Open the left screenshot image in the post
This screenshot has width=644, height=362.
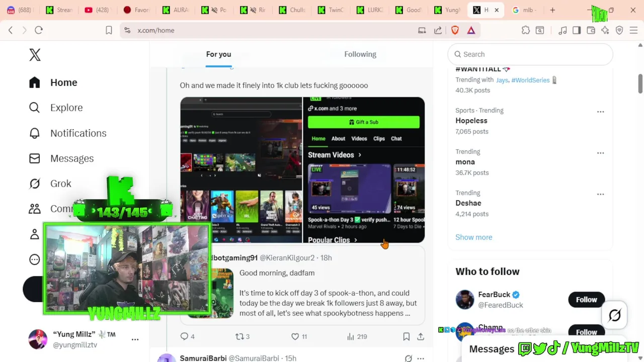tap(241, 170)
